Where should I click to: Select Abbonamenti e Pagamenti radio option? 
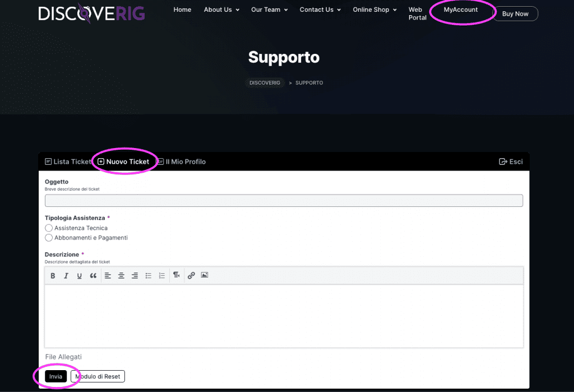point(49,238)
